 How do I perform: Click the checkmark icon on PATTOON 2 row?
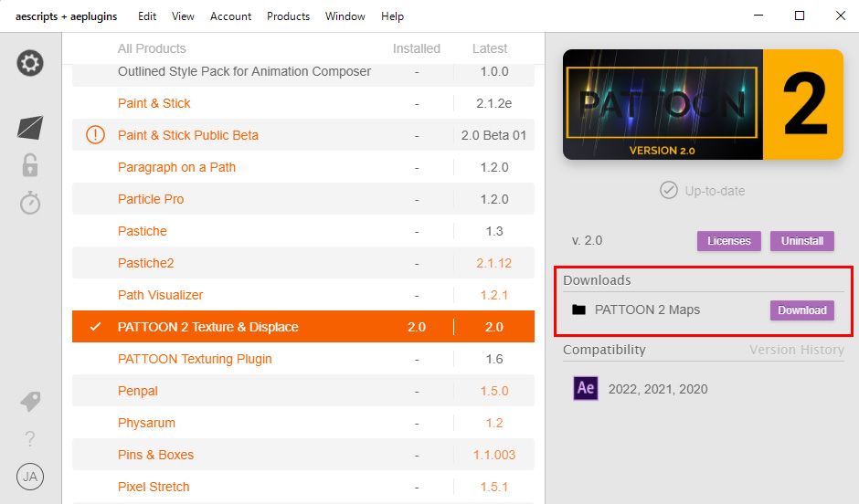[95, 327]
